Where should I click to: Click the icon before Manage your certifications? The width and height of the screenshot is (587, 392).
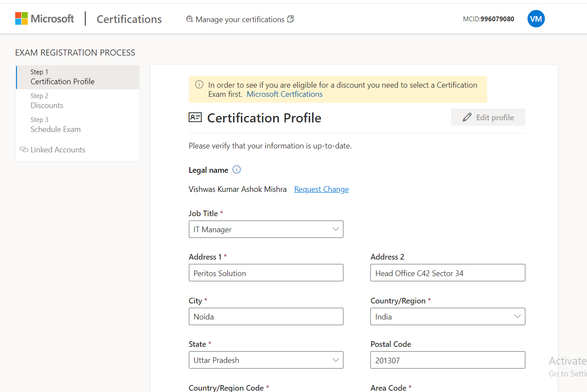pyautogui.click(x=189, y=19)
